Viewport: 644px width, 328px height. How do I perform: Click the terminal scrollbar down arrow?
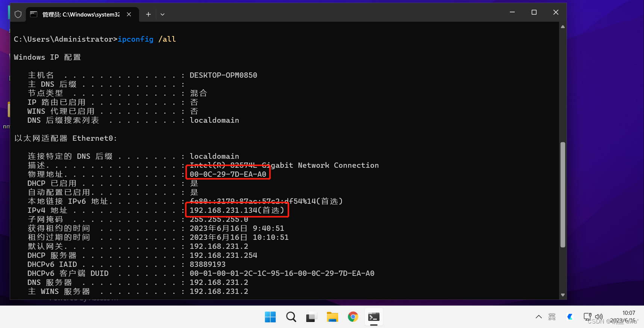coord(563,295)
